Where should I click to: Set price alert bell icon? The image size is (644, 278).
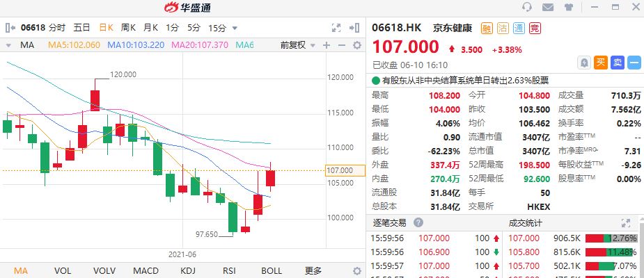click(584, 63)
